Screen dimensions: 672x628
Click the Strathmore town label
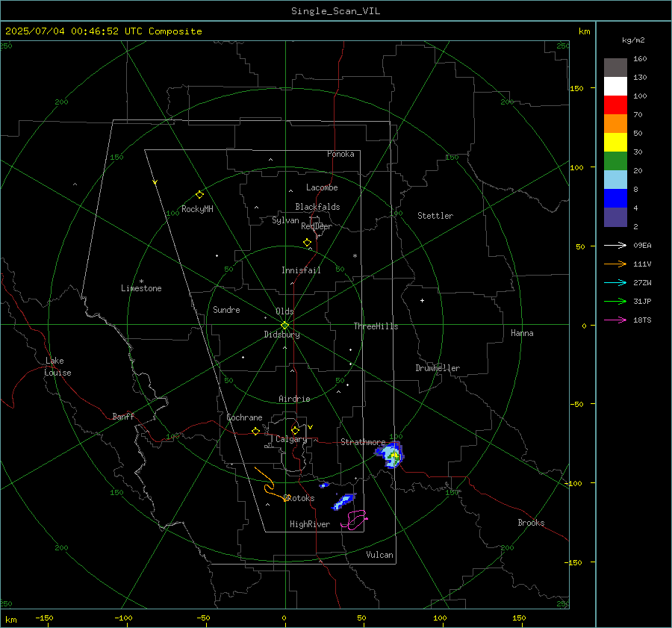[x=363, y=442]
